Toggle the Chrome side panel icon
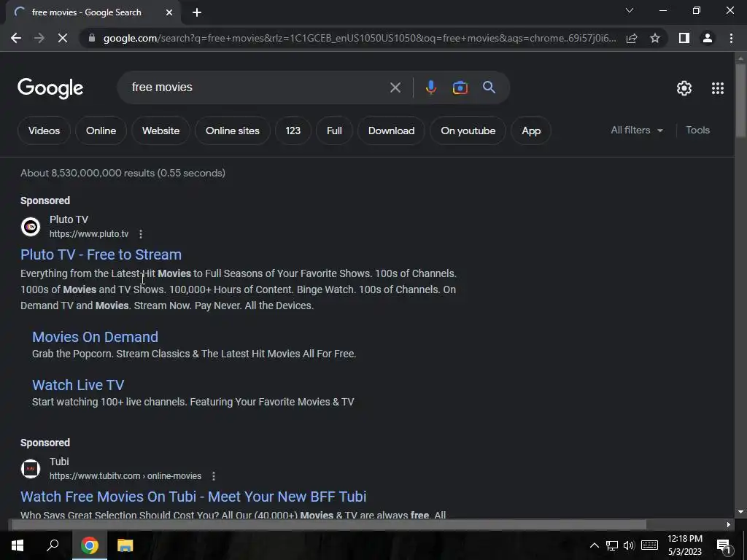Screen dimensions: 747x560 [x=684, y=38]
